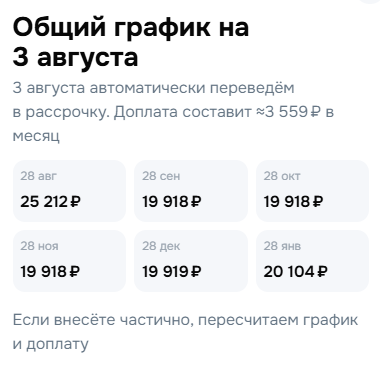Tap the 20 104 ₽ final payment amount
Image resolution: width=380 pixels, height=367 pixels.
click(295, 272)
